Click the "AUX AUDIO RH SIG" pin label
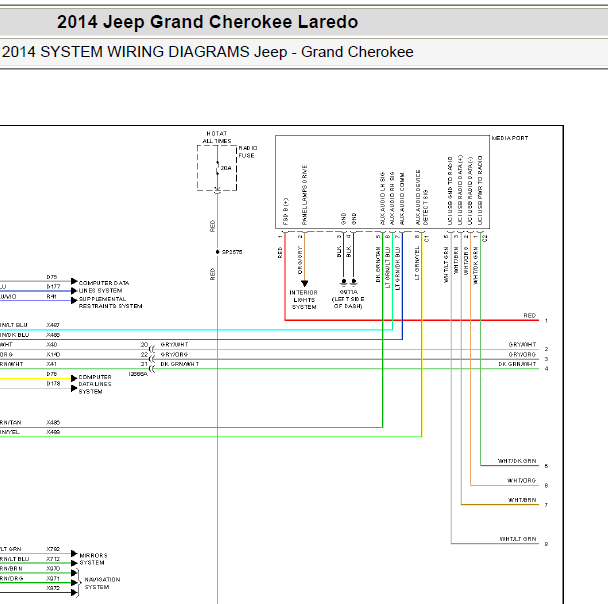The height and width of the screenshot is (604, 608). point(392,198)
